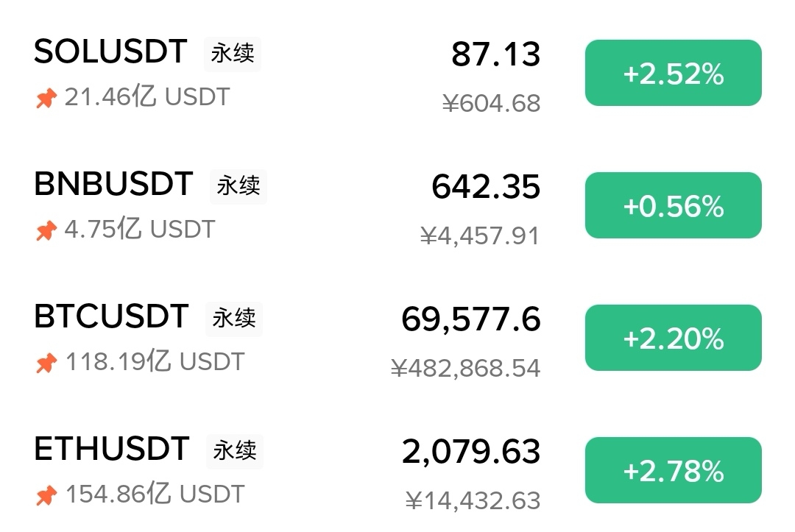Toggle the +2.78% change badge for ETHUSDT
This screenshot has height=532, width=795.
(673, 471)
